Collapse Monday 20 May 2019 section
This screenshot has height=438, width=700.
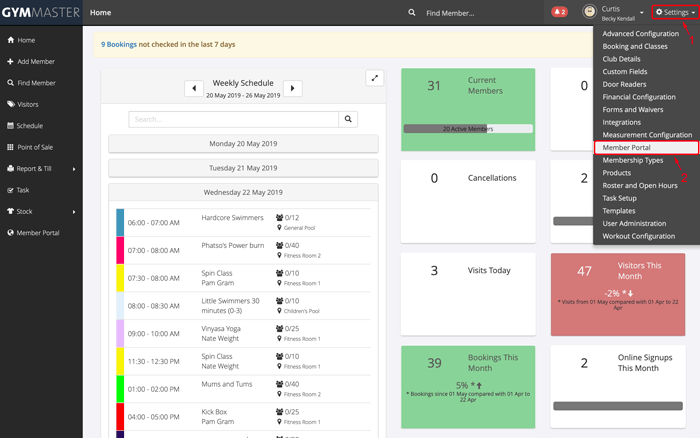(243, 143)
